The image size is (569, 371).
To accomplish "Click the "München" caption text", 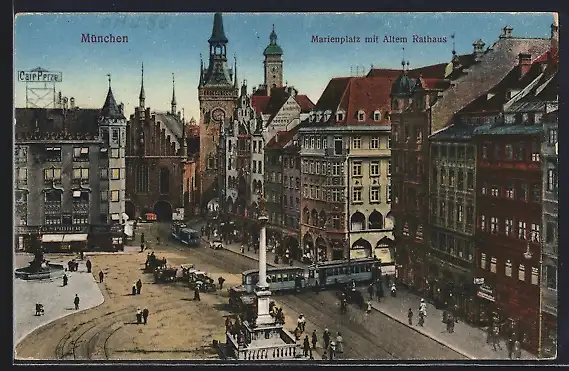I will coord(105,38).
